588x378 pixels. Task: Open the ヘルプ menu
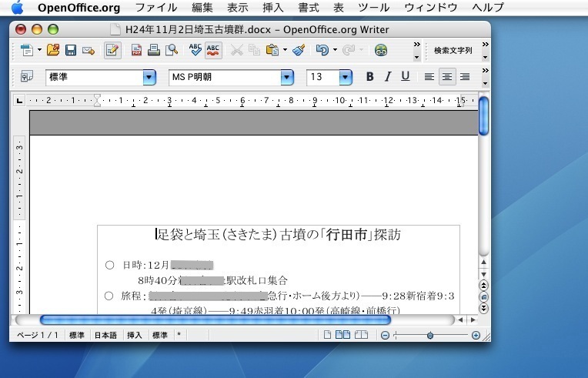[x=487, y=8]
